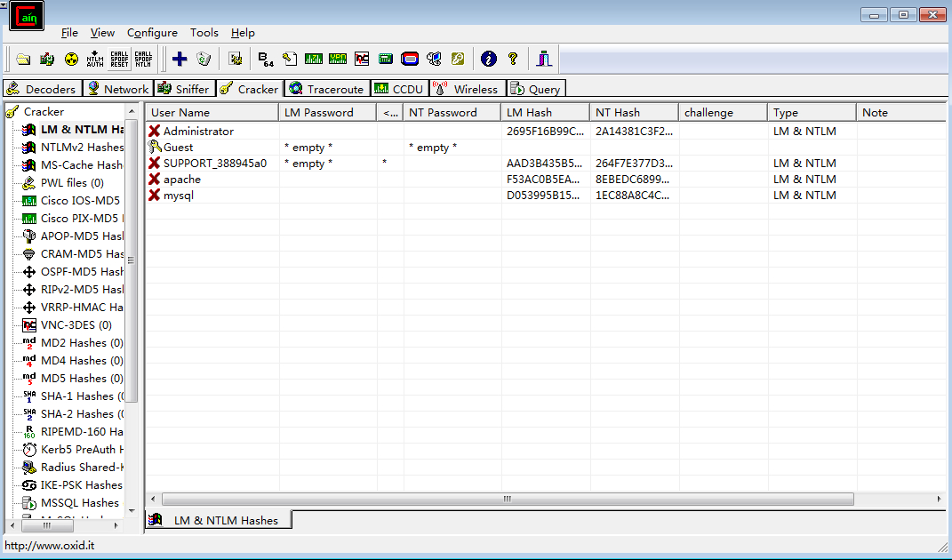This screenshot has width=952, height=560.
Task: Select the Administrator user row
Action: [545, 132]
